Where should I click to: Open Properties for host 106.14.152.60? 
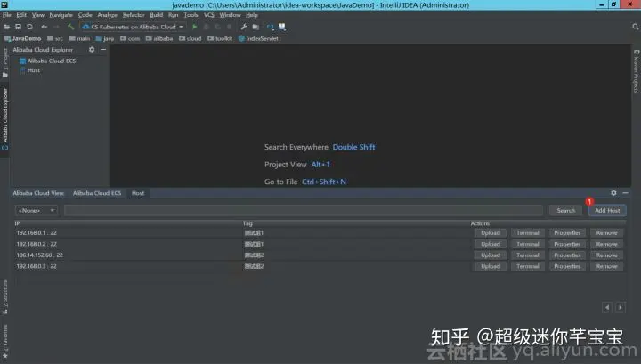[567, 255]
